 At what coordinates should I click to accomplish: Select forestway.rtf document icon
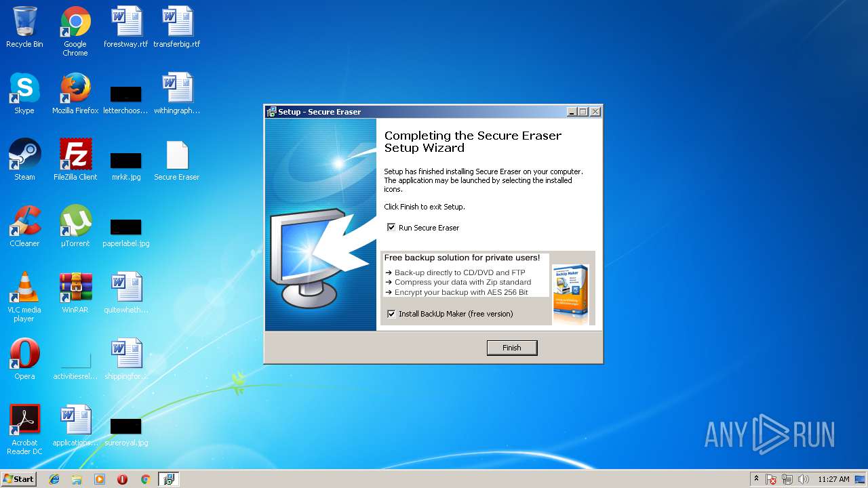tap(126, 27)
